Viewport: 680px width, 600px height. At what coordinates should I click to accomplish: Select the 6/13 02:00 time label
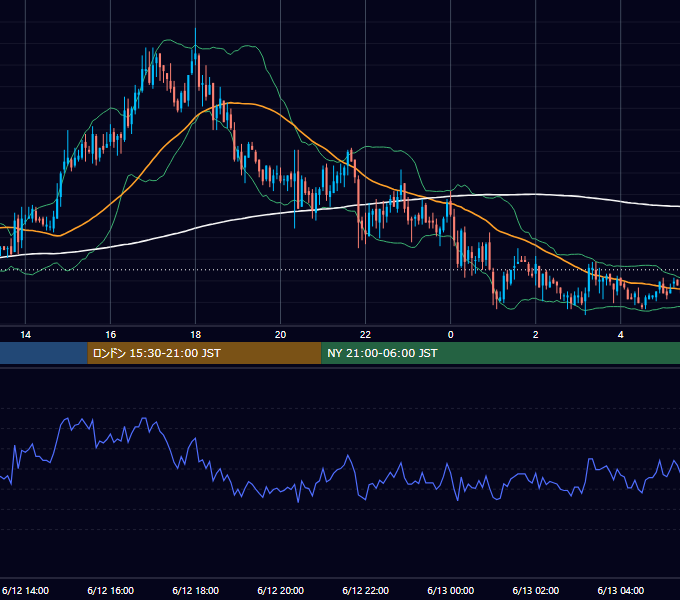coord(536,590)
